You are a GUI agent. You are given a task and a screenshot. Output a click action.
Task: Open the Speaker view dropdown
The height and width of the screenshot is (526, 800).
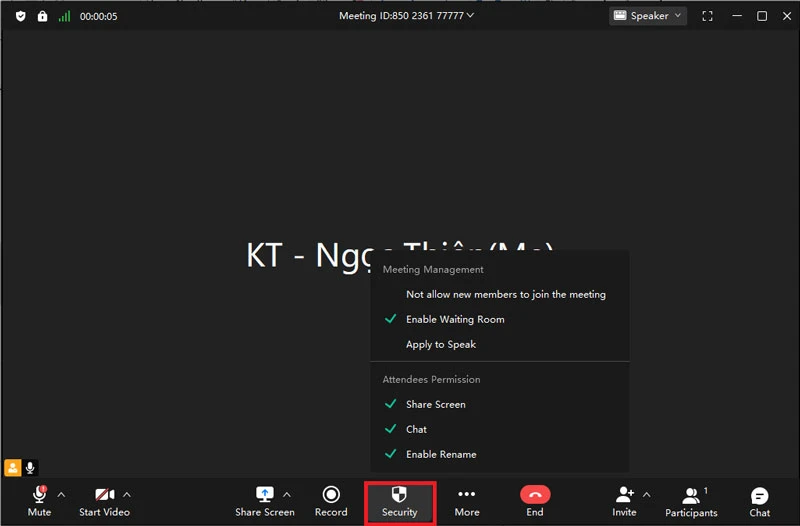[x=648, y=16]
